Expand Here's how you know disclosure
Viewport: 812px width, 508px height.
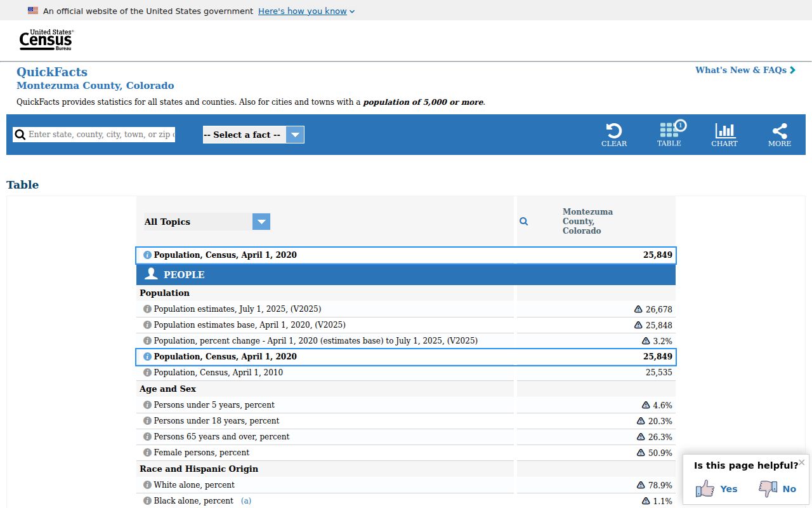[306, 11]
